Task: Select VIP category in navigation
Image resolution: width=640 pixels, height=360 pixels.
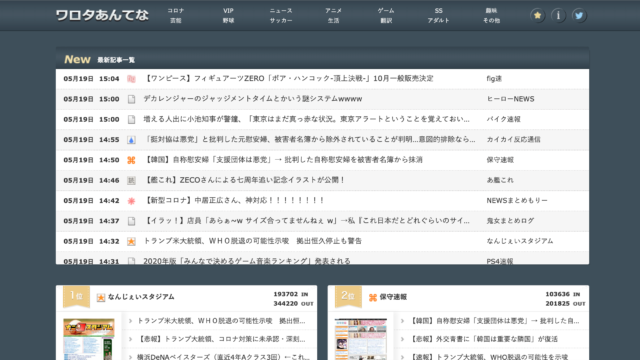Action: point(228,11)
